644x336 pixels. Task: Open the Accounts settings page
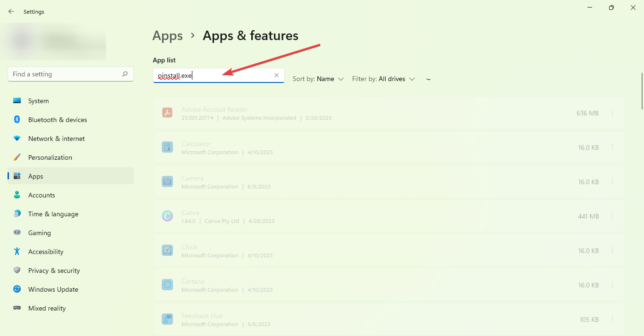pyautogui.click(x=71, y=195)
